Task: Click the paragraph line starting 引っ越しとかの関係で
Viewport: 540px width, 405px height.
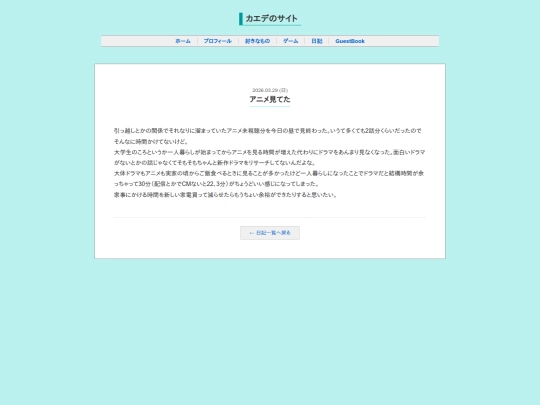Action: coord(268,131)
